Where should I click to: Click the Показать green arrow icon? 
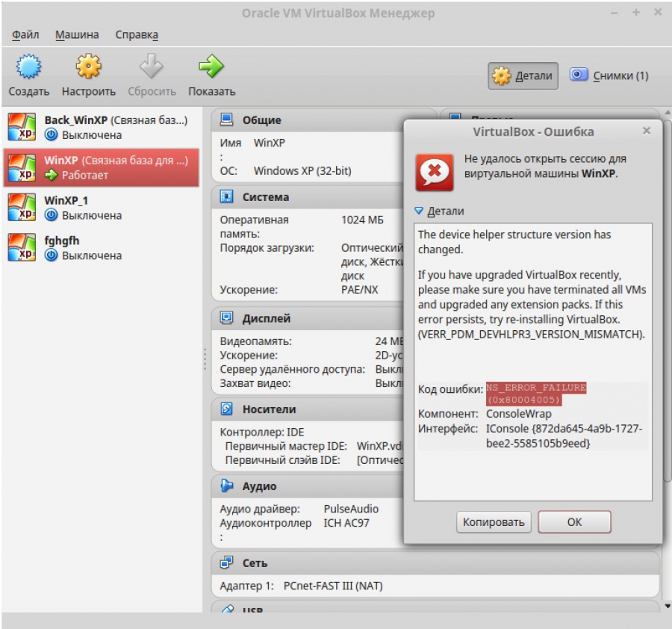click(x=211, y=66)
